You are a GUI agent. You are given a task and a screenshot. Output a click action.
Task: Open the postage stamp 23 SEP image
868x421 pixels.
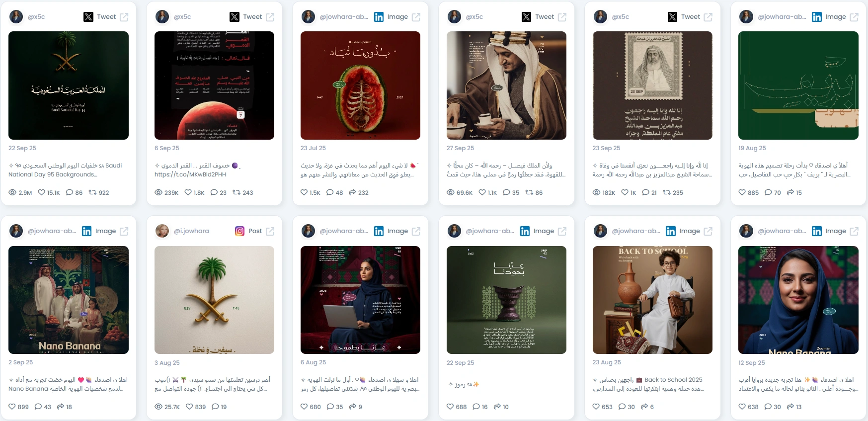[652, 85]
